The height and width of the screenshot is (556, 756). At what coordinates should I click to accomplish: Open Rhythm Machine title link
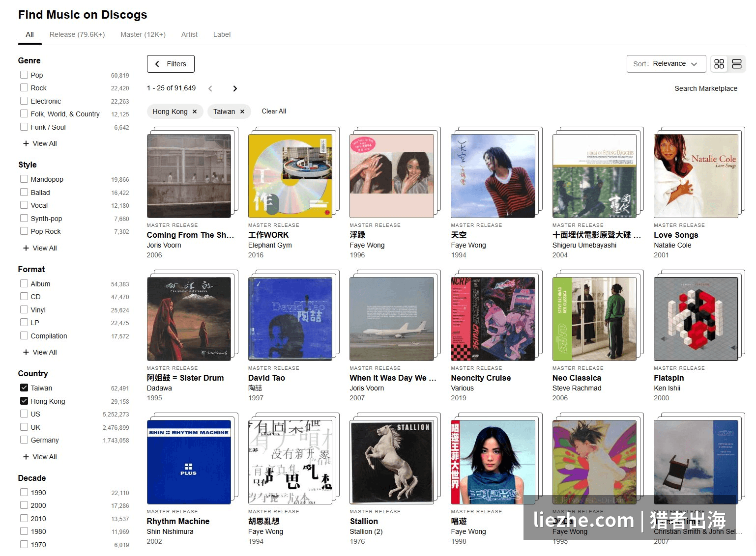coord(178,521)
